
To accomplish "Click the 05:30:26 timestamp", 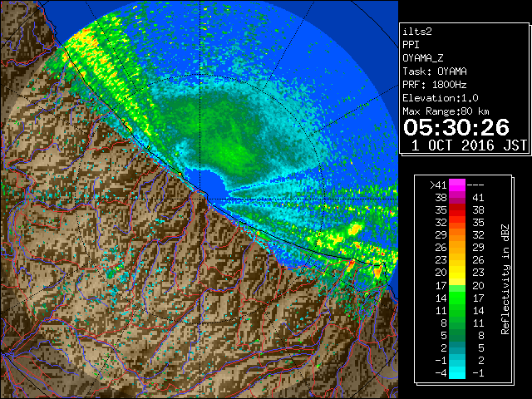I will [456, 127].
